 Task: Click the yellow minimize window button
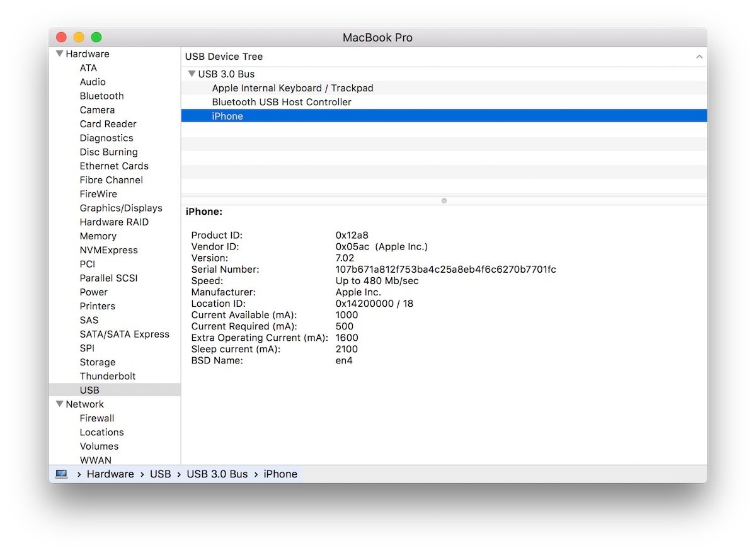tap(79, 37)
